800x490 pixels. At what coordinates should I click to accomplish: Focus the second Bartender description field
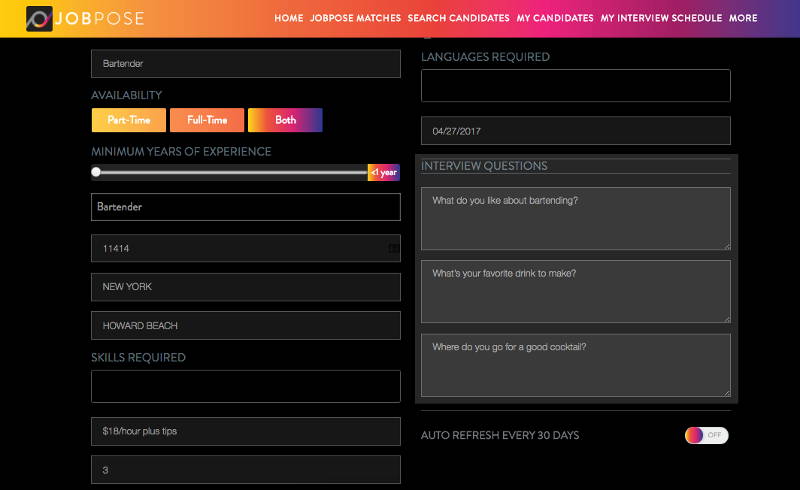tap(246, 207)
